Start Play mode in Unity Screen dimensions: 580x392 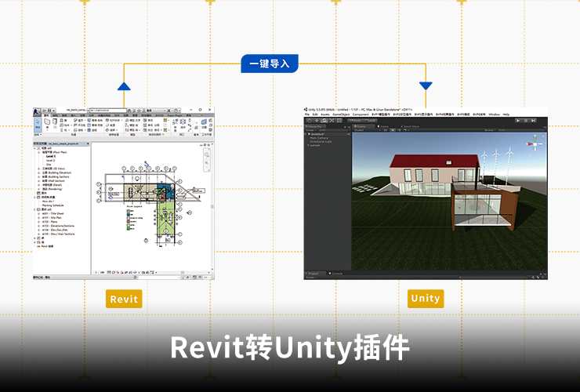[x=518, y=121]
